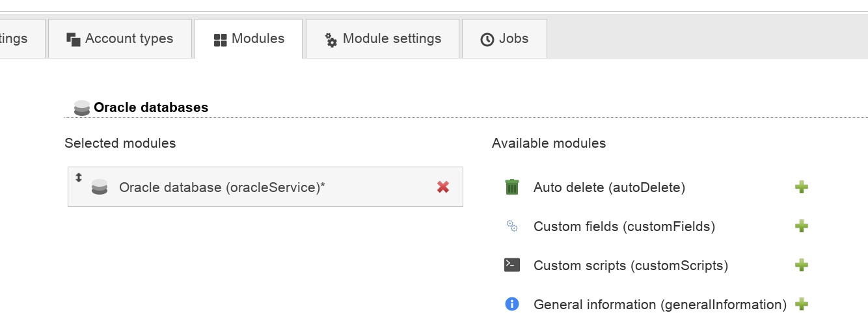868x328 pixels.
Task: Go to the Jobs tab
Action: (x=504, y=39)
